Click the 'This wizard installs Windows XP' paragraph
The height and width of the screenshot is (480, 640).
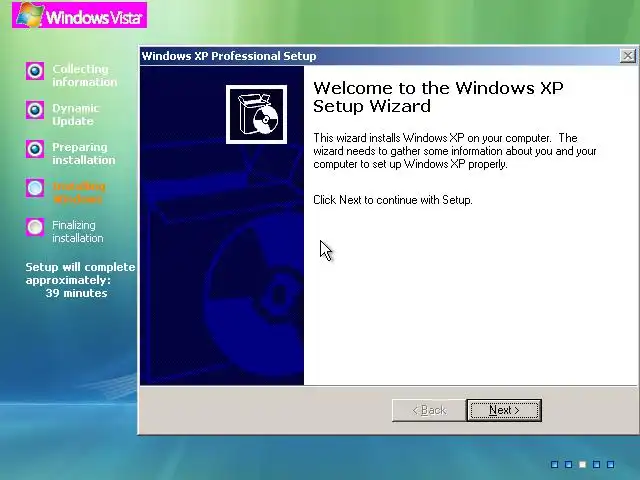pyautogui.click(x=455, y=151)
